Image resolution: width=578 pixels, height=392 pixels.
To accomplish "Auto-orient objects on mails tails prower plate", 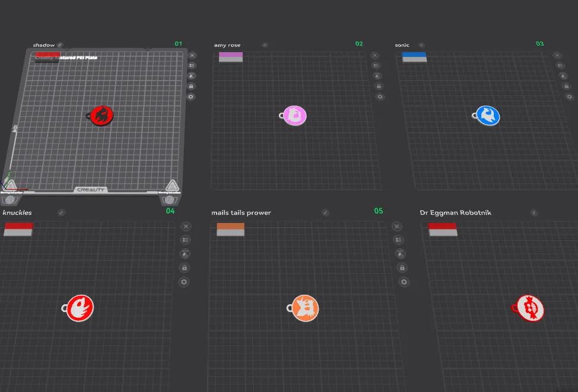I will pyautogui.click(x=401, y=254).
